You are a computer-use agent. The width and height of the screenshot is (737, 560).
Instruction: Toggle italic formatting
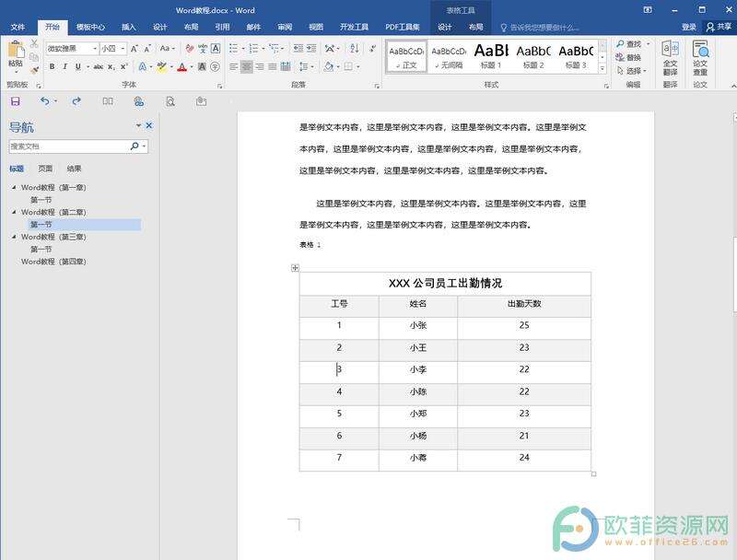[x=64, y=66]
